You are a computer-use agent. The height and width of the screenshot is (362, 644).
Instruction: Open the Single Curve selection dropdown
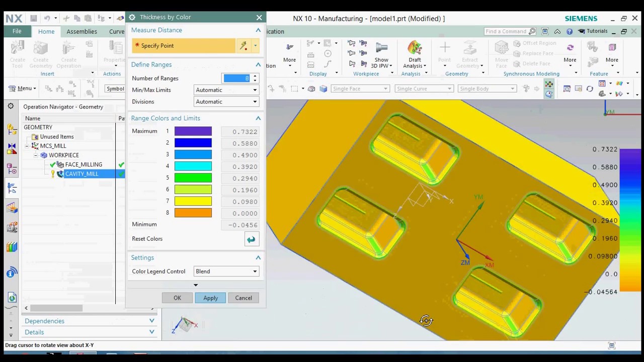424,89
